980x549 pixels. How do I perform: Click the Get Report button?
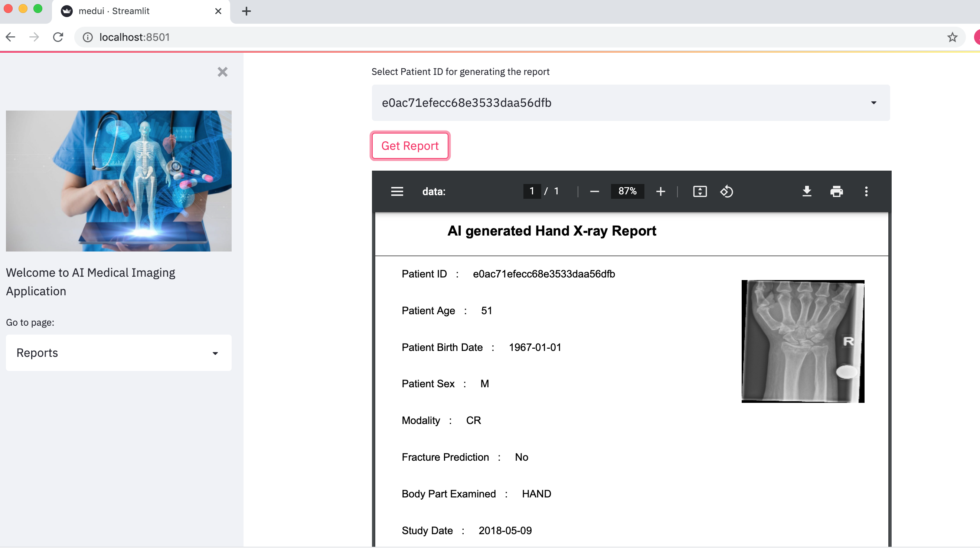point(410,146)
